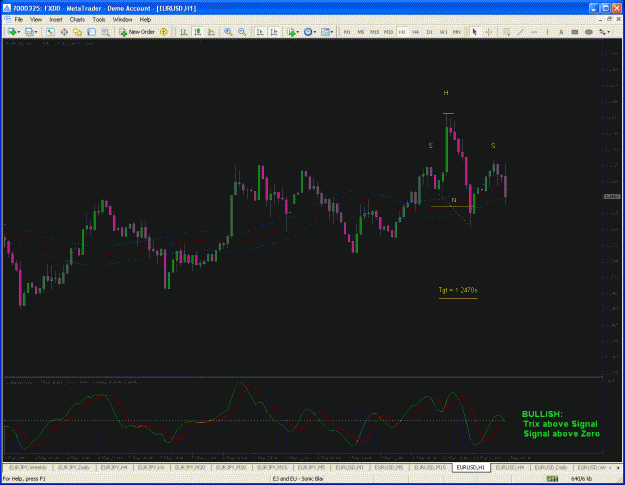This screenshot has height=485, width=625.
Task: Select the Horizontal Line drawing tool
Action: click(x=534, y=32)
